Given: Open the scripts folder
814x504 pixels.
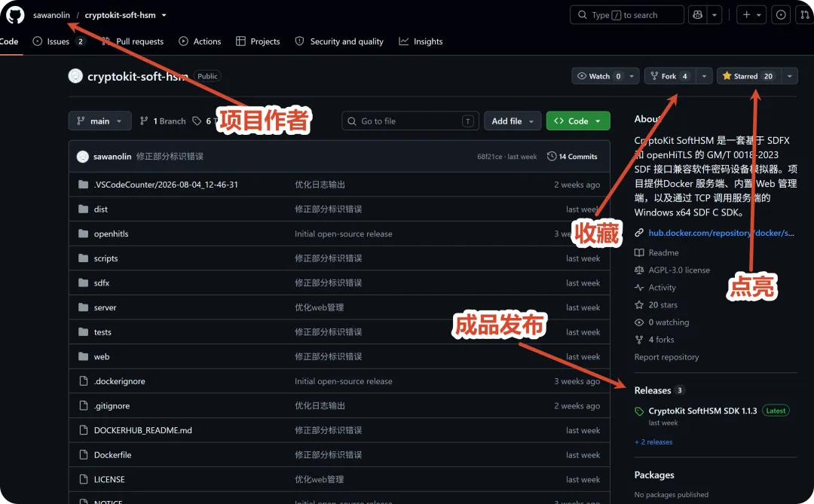Looking at the screenshot, I should 106,258.
